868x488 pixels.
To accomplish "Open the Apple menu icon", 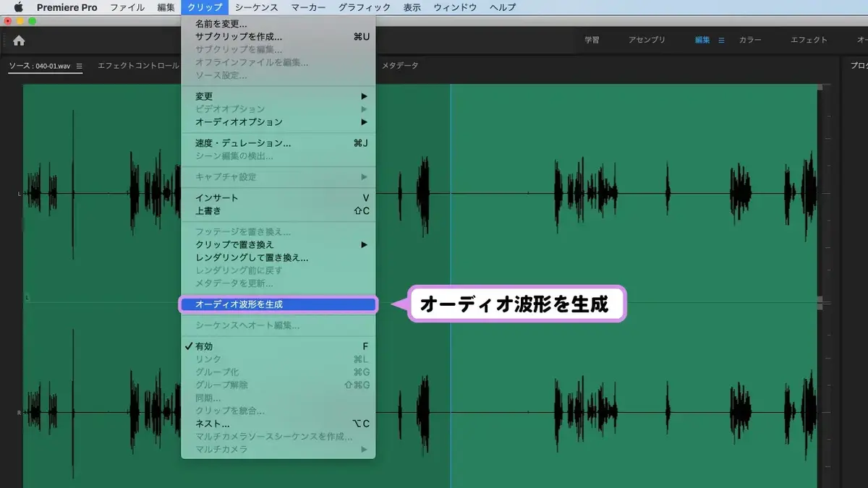I will click(x=18, y=7).
